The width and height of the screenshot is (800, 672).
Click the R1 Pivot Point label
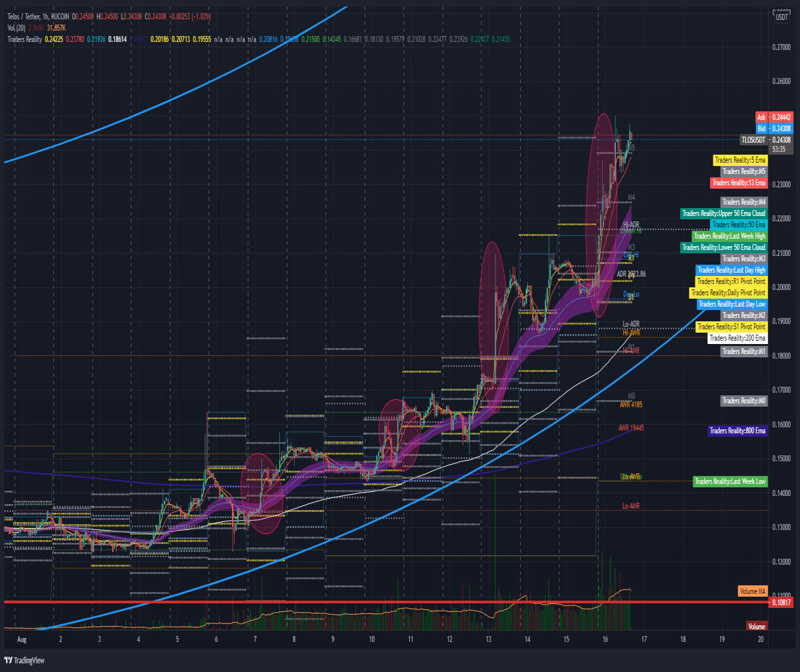coord(732,281)
